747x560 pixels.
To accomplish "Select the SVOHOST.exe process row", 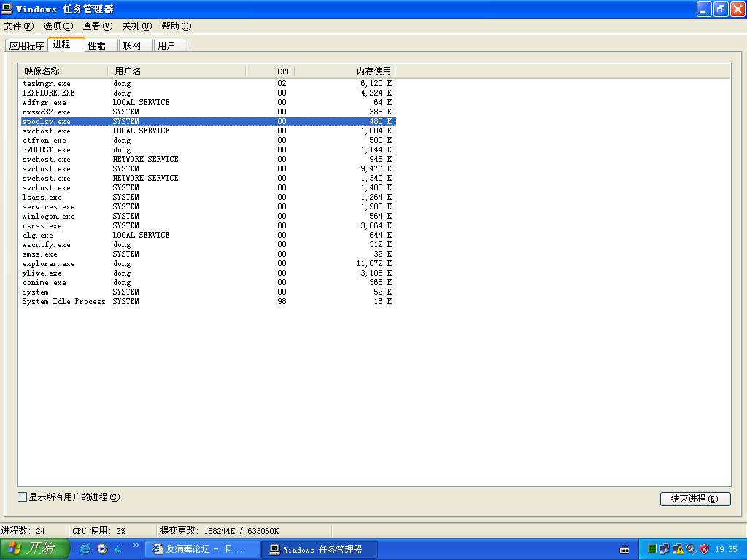I will [x=208, y=150].
